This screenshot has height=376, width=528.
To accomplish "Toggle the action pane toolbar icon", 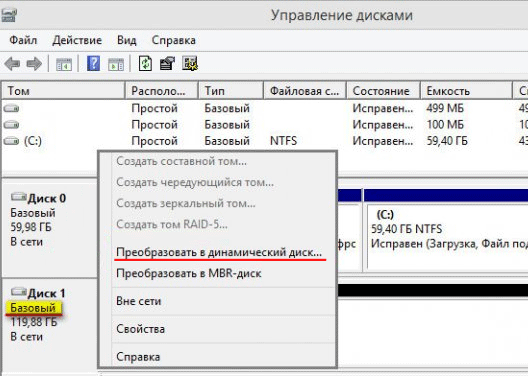I will [x=116, y=64].
